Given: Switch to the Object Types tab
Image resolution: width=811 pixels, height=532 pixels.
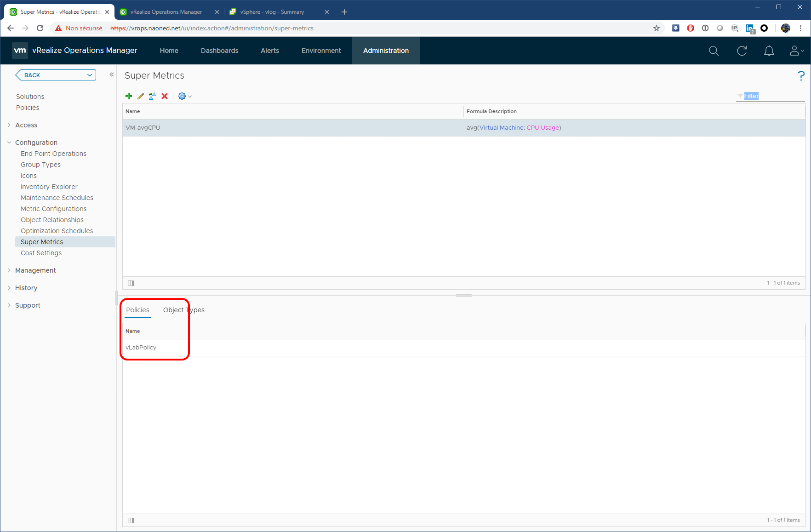Looking at the screenshot, I should tap(184, 310).
